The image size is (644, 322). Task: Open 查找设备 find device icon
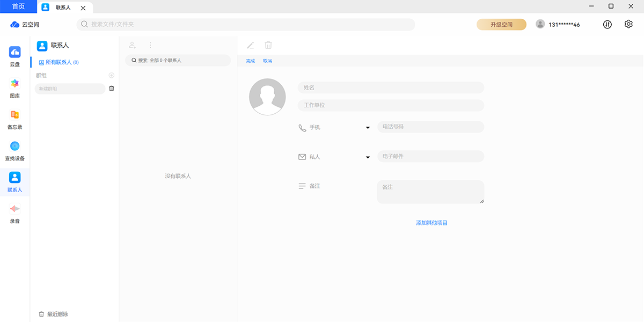pos(14,146)
